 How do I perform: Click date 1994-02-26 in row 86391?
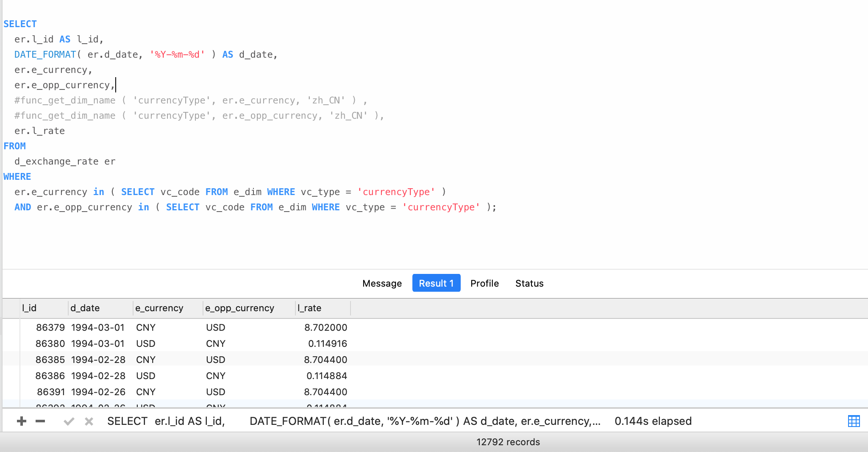click(98, 392)
